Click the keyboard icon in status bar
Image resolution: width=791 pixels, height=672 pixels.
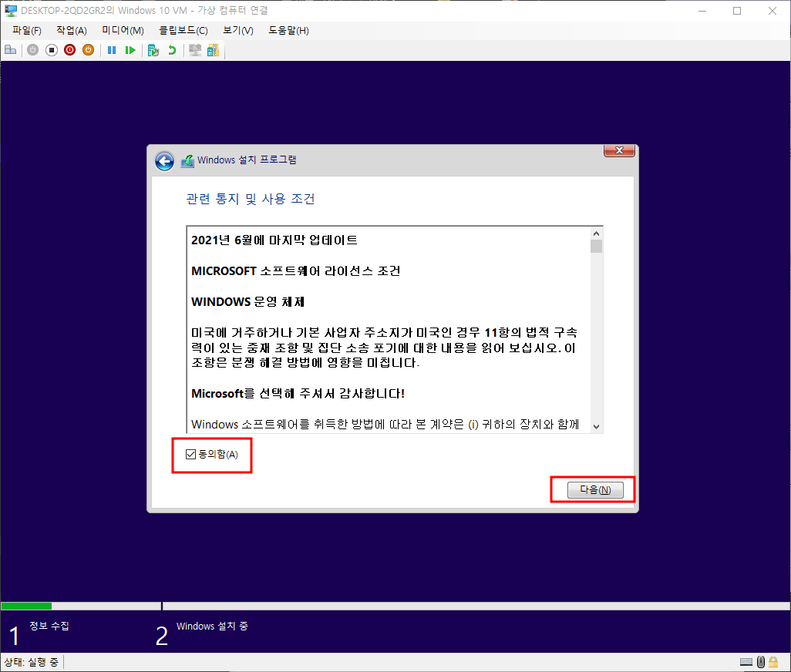[x=746, y=662]
